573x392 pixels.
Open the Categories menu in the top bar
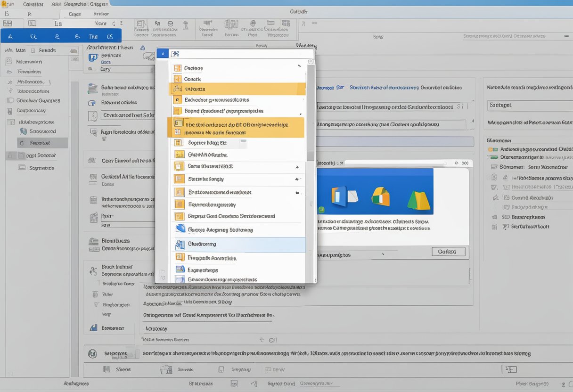pyautogui.click(x=34, y=4)
